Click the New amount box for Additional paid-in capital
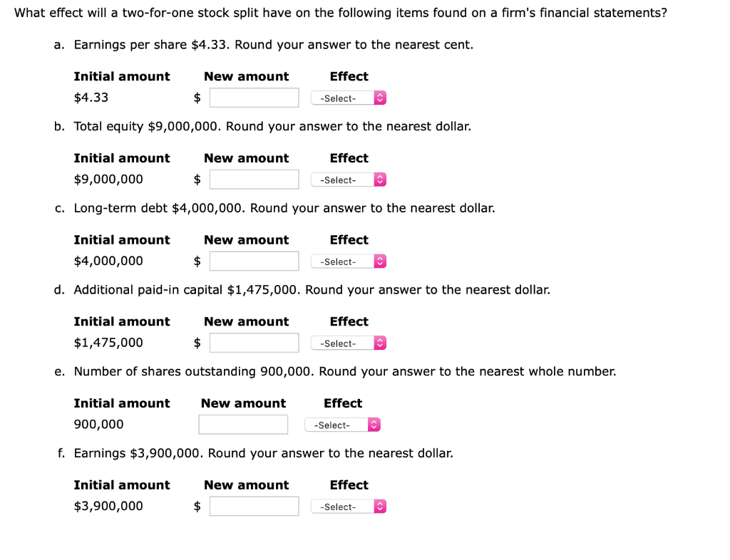This screenshot has height=560, width=730. click(254, 343)
